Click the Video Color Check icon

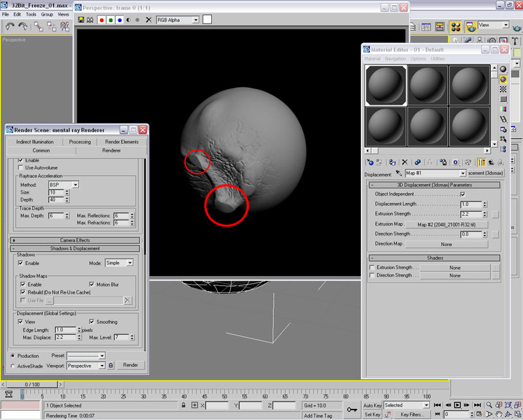click(x=503, y=109)
